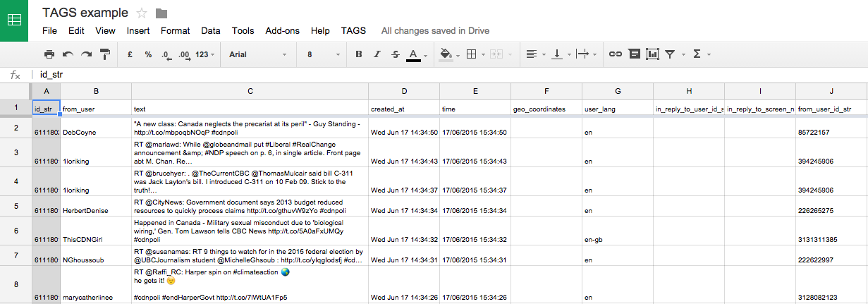Select the select-all corner box

click(x=16, y=91)
